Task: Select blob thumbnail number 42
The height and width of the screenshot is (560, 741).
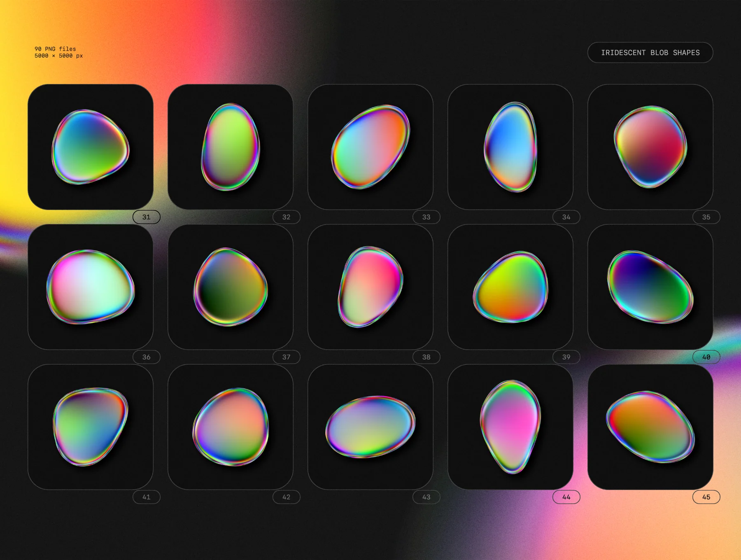Action: (x=231, y=427)
